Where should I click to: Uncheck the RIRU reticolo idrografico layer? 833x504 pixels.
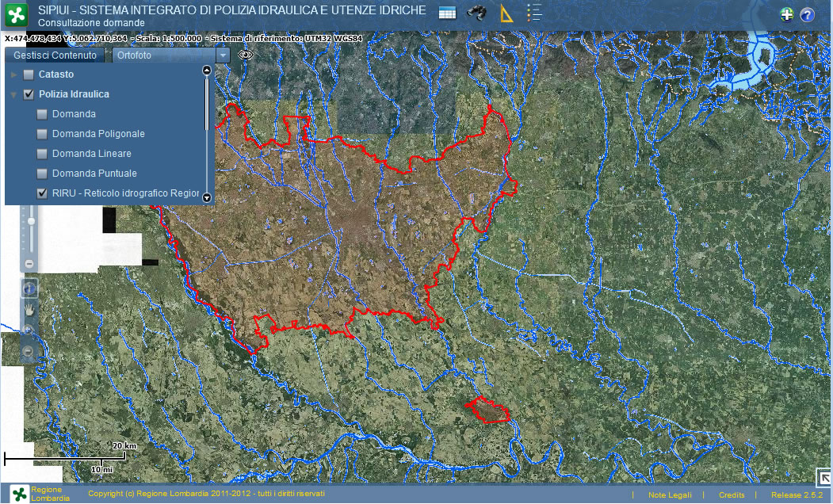(42, 193)
